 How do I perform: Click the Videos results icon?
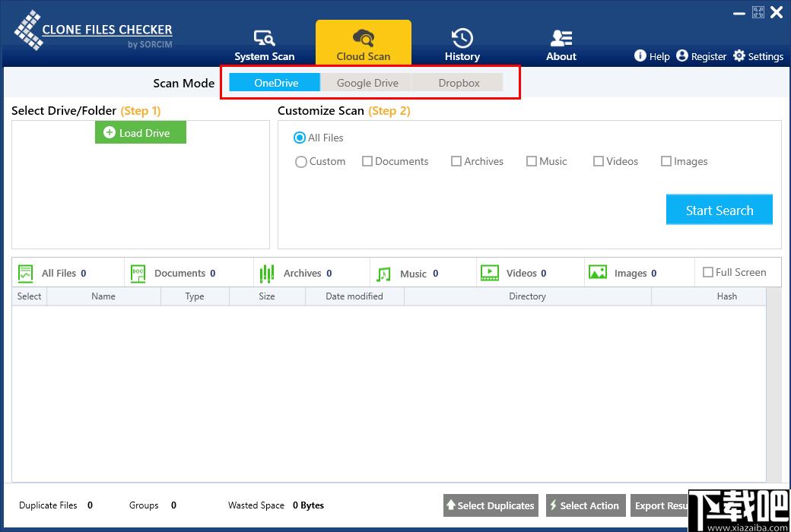click(489, 273)
